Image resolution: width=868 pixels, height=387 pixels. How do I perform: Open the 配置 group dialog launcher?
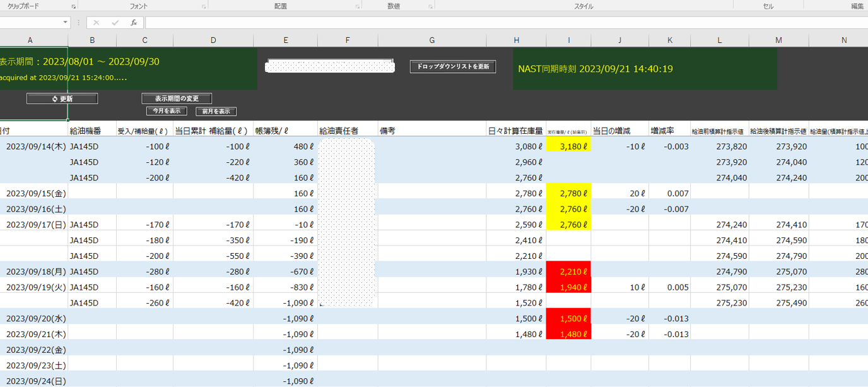(358, 6)
